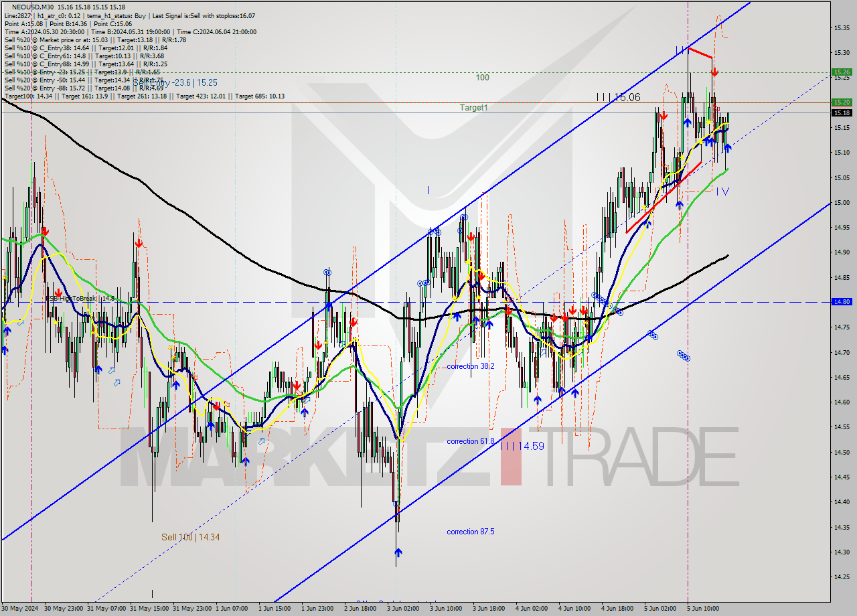Viewport: 857px width, 616px height.
Task: Click the '31 May 15:00' time axis label
Action: coord(151,609)
